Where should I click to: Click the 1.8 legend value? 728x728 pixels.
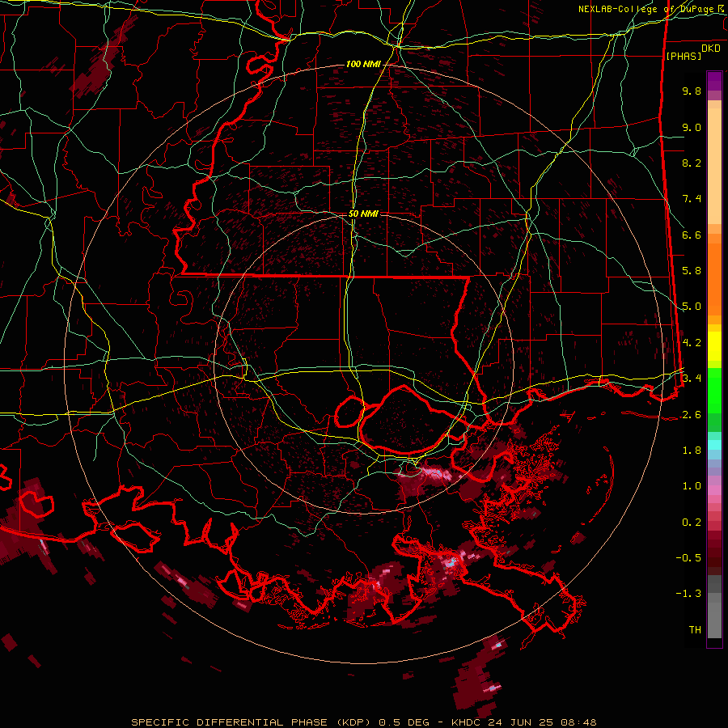point(692,451)
